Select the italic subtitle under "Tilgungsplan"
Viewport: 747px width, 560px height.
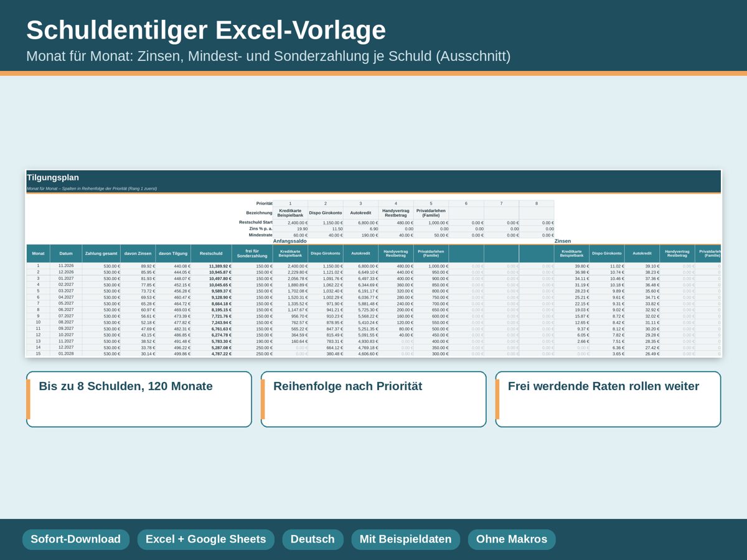(x=92, y=189)
